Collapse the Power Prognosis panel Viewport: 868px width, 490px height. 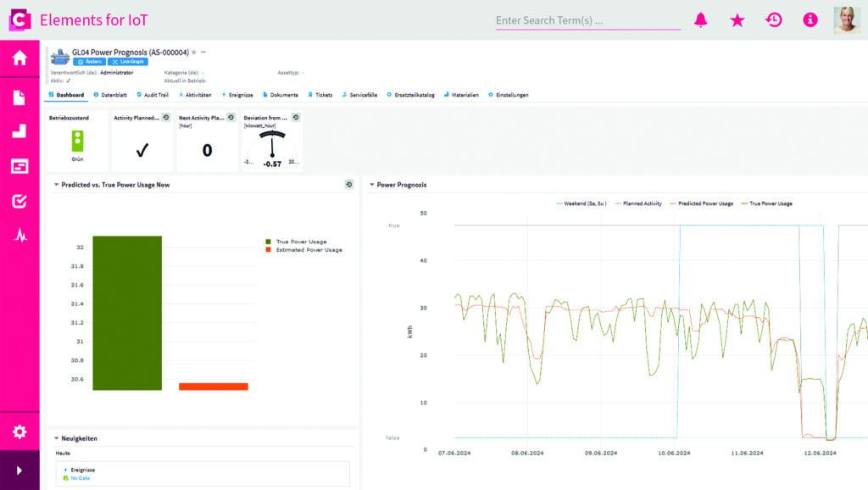click(371, 184)
